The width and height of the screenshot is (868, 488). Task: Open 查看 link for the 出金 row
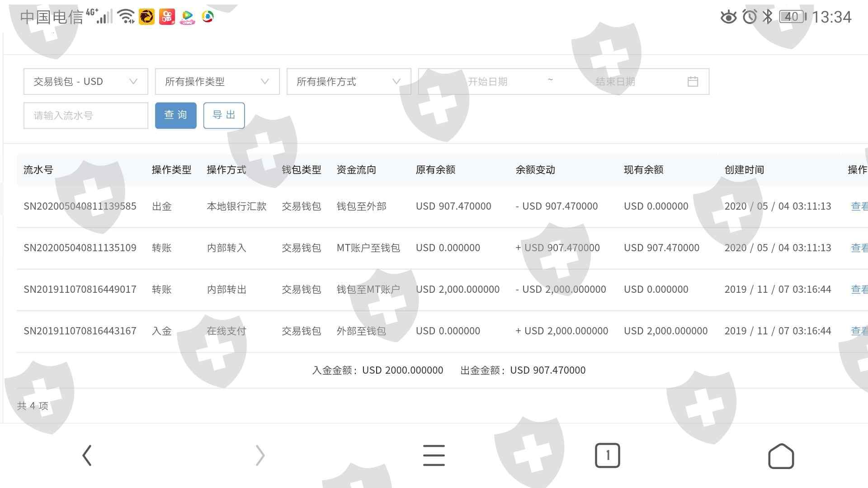click(859, 206)
